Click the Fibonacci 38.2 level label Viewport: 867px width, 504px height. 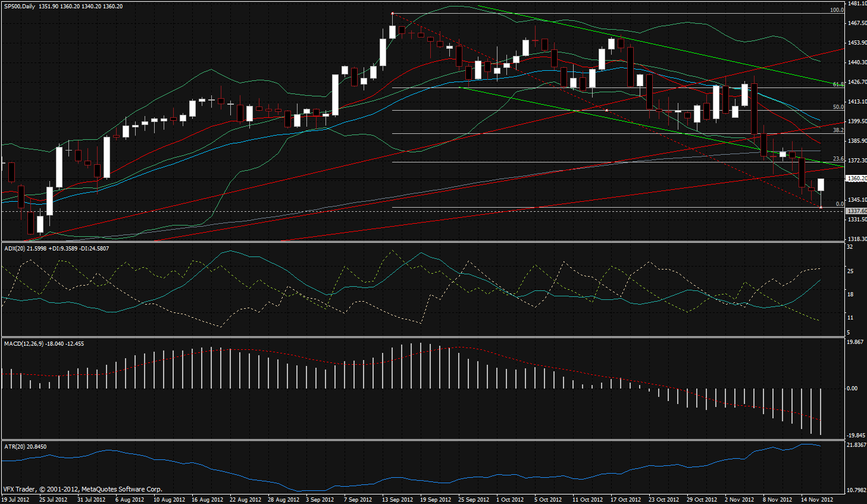click(838, 130)
